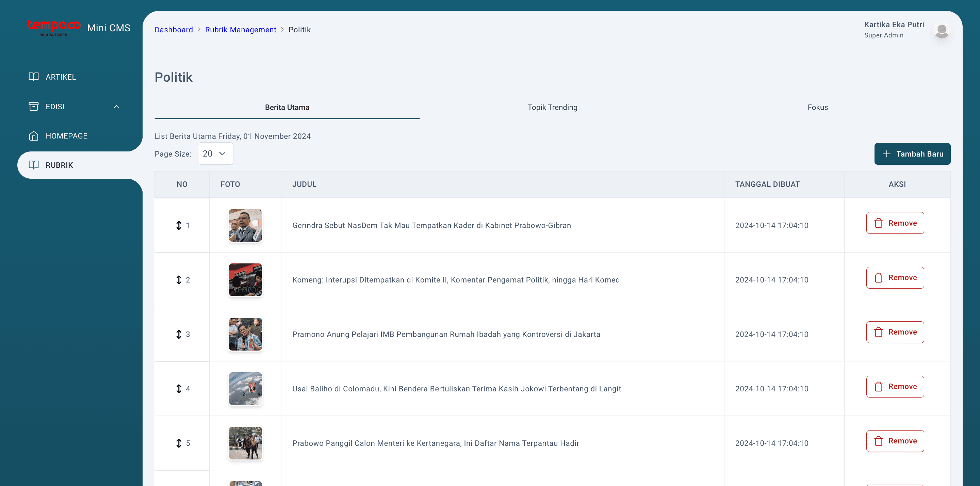Remove the Komeng Interupsi article
This screenshot has width=980, height=486.
895,278
